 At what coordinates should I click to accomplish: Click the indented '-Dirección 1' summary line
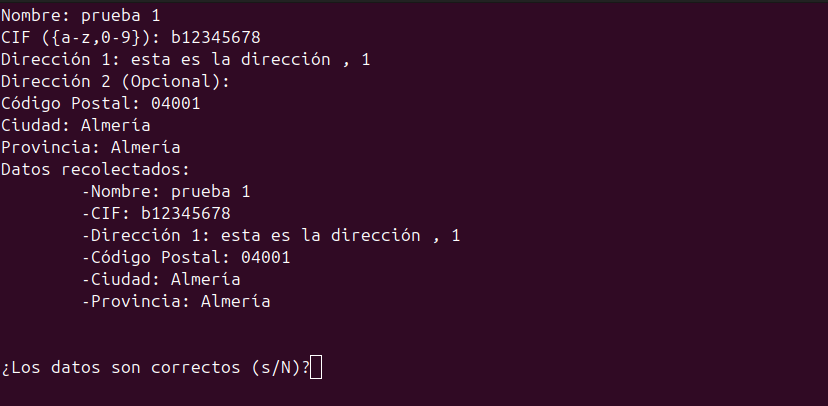(271, 235)
